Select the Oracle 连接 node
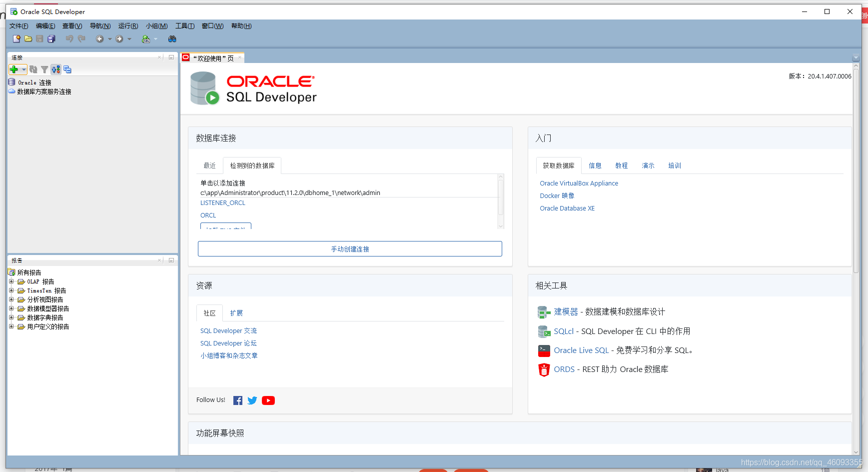868x472 pixels. pyautogui.click(x=30, y=82)
